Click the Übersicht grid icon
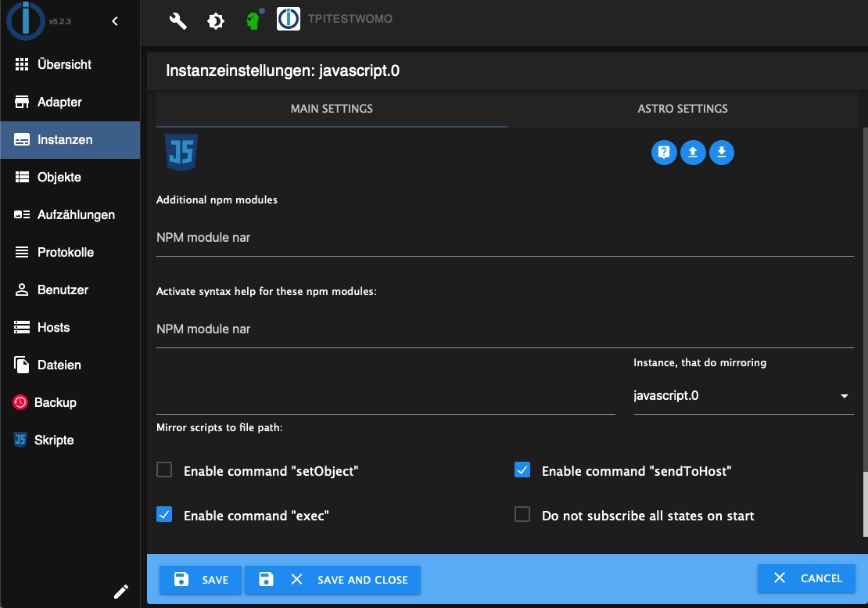 [22, 64]
